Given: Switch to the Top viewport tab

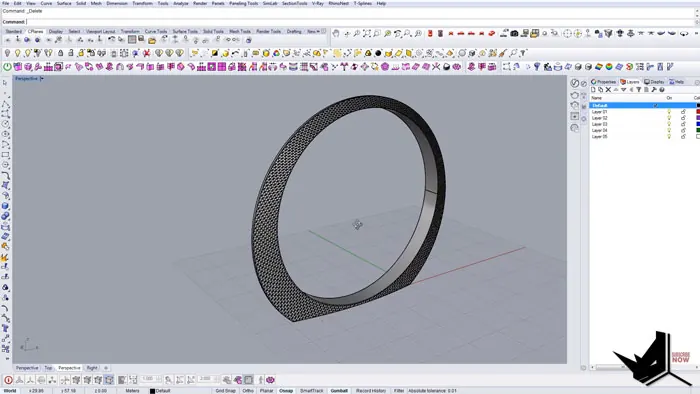Looking at the screenshot, I should pyautogui.click(x=48, y=368).
